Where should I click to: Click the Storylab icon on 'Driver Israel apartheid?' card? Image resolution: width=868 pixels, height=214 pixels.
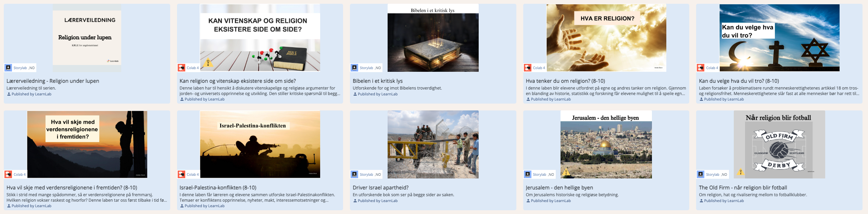coord(355,174)
